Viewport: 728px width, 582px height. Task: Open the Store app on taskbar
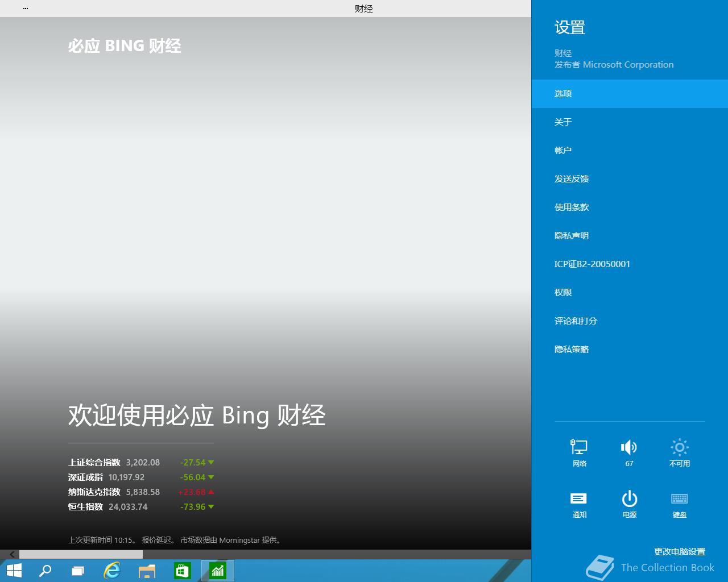point(182,571)
